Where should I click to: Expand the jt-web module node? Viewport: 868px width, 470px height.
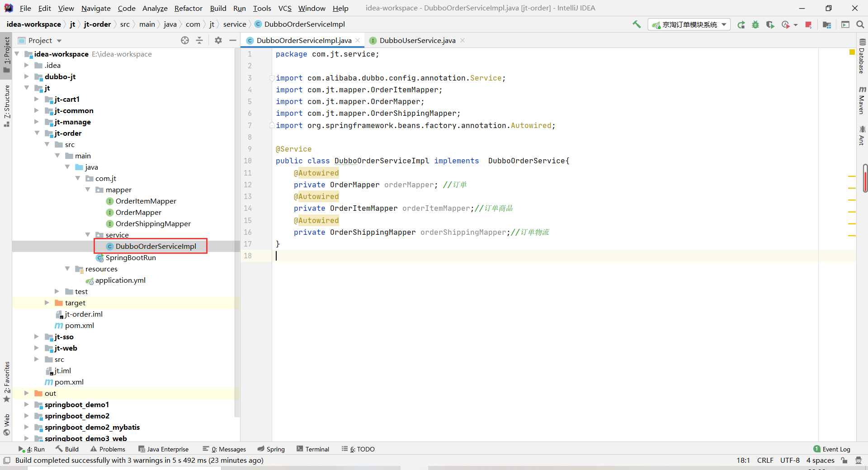pos(37,348)
